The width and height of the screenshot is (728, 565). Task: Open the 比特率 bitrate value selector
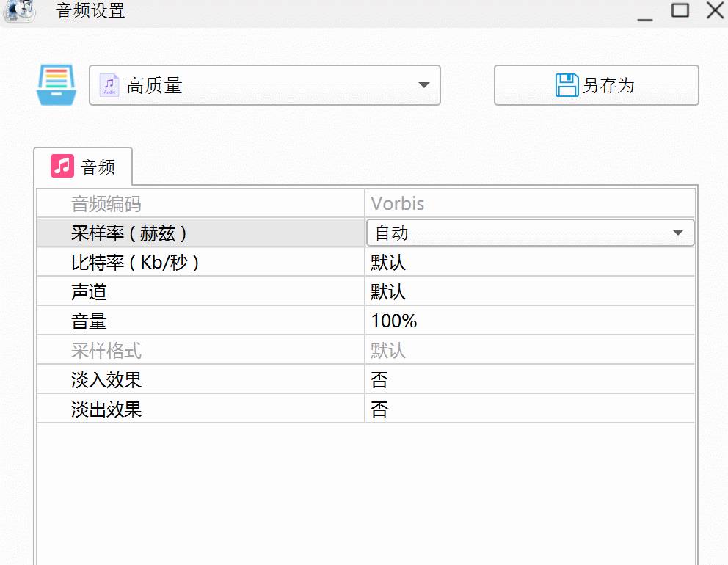pos(514,261)
